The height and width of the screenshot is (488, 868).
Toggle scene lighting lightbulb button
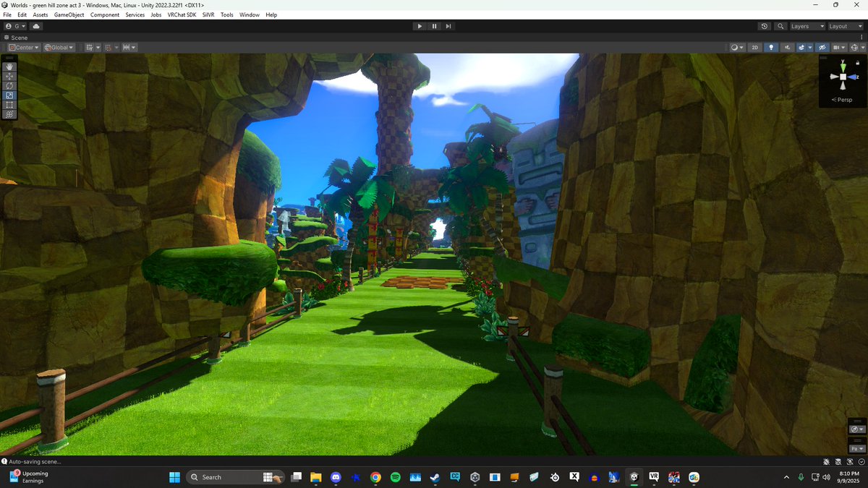[771, 47]
